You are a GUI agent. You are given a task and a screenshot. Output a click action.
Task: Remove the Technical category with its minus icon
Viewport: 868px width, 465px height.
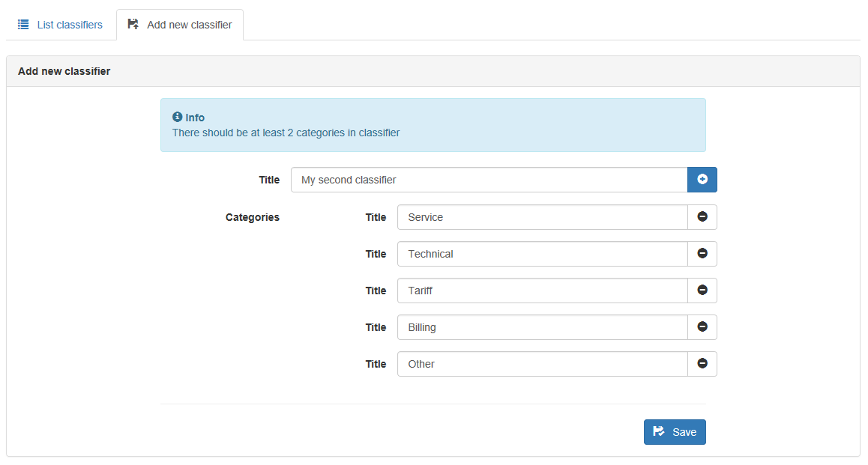(702, 254)
